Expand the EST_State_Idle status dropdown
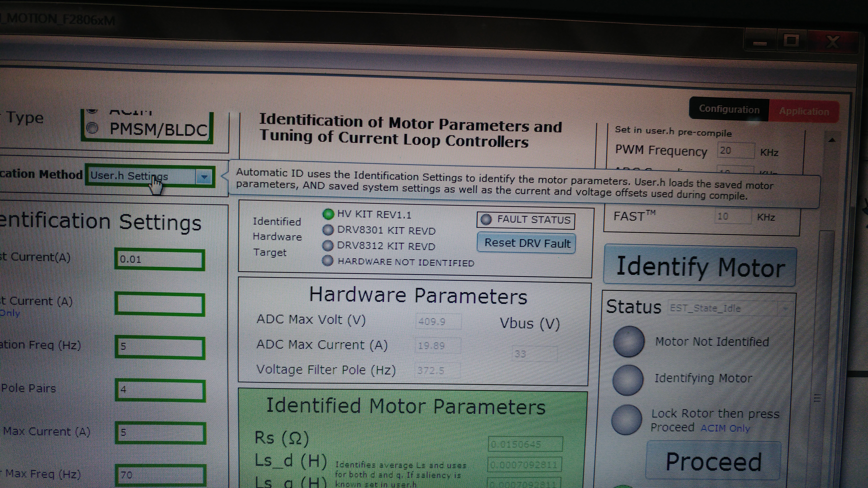The width and height of the screenshot is (868, 488). point(785,309)
